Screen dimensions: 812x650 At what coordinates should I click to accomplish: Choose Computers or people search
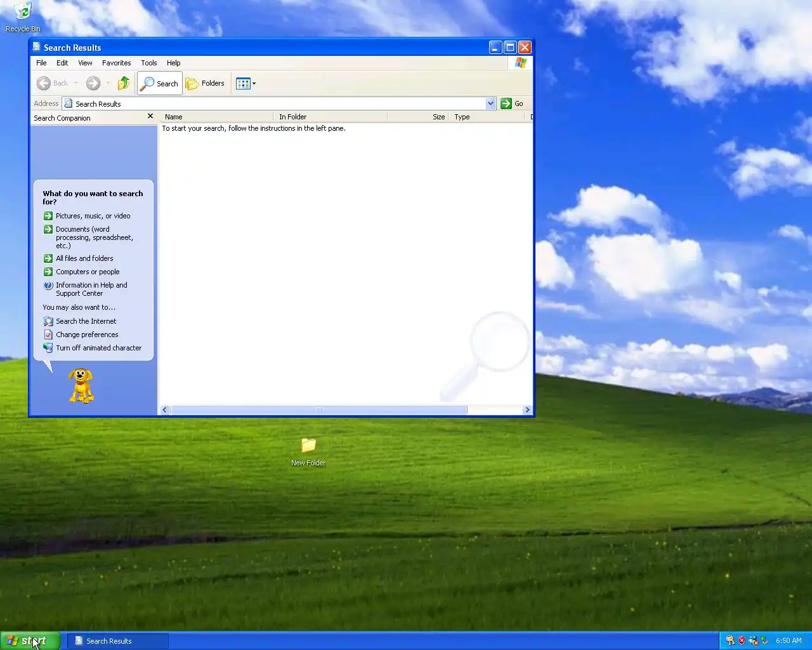point(81,272)
